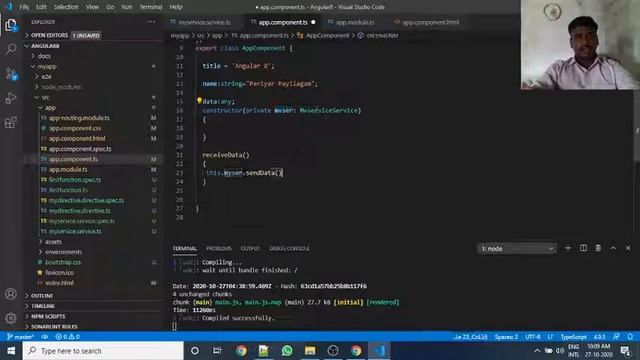The image size is (640, 360).
Task: Create a new terminal with plus icon
Action: click(x=568, y=248)
